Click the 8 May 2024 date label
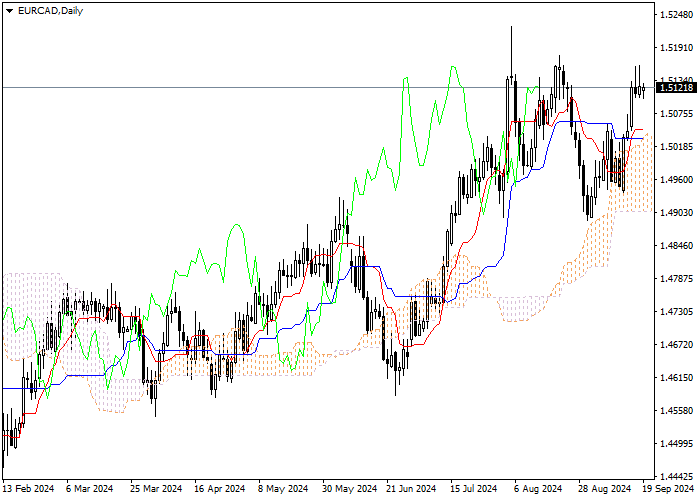The height and width of the screenshot is (500, 700). [283, 489]
